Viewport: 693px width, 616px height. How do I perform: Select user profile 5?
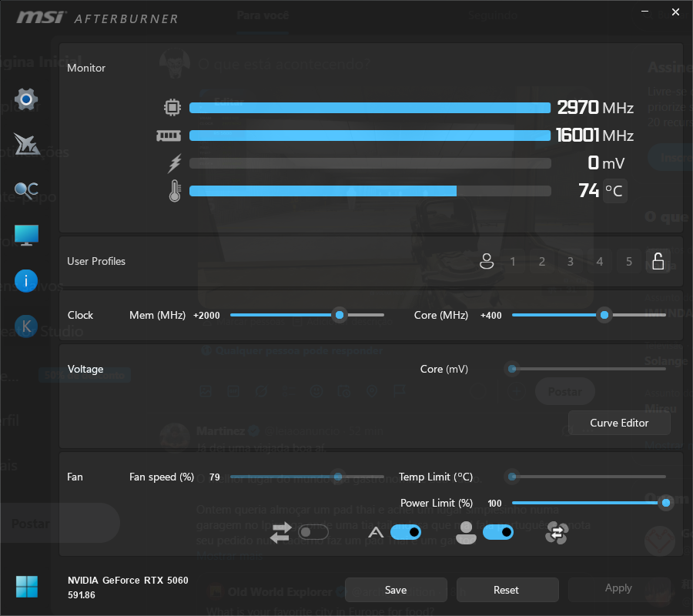(629, 261)
